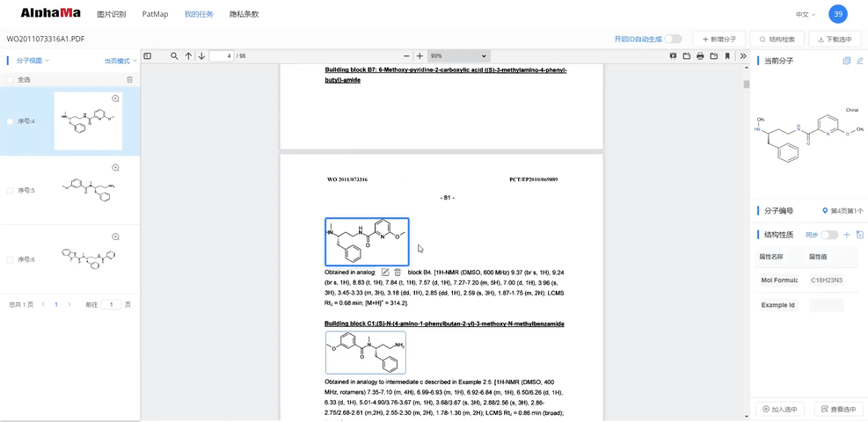Select the 序号:5 molecule thumbnail
868x422 pixels.
click(x=89, y=190)
